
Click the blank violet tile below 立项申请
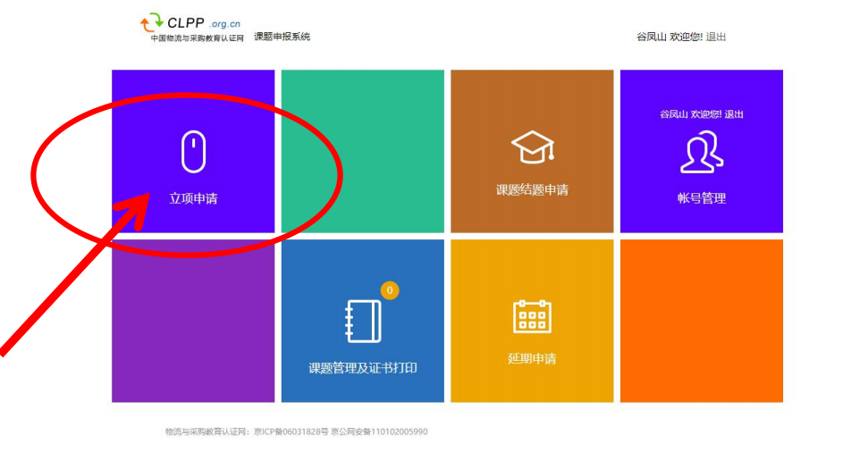[x=193, y=321]
